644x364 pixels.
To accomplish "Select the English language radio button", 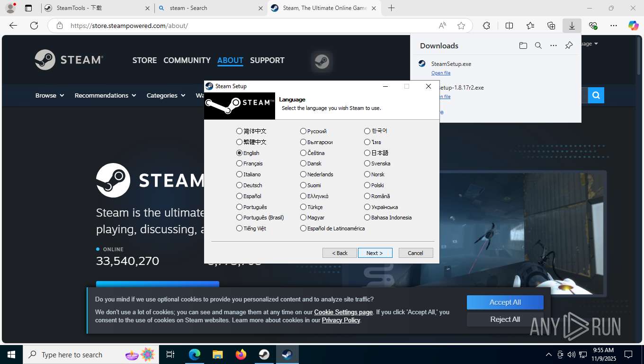I will 239,153.
